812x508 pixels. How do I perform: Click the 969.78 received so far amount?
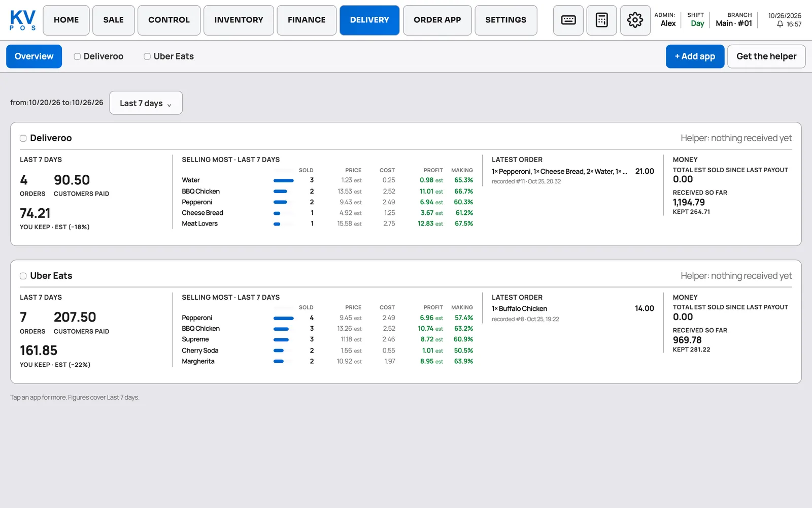click(x=687, y=340)
